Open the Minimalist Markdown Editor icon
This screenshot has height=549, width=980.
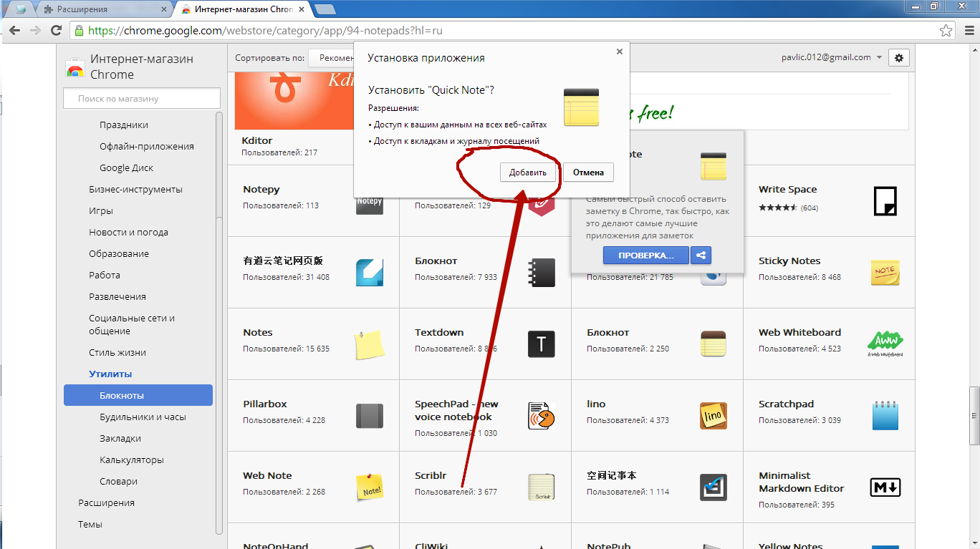click(885, 487)
